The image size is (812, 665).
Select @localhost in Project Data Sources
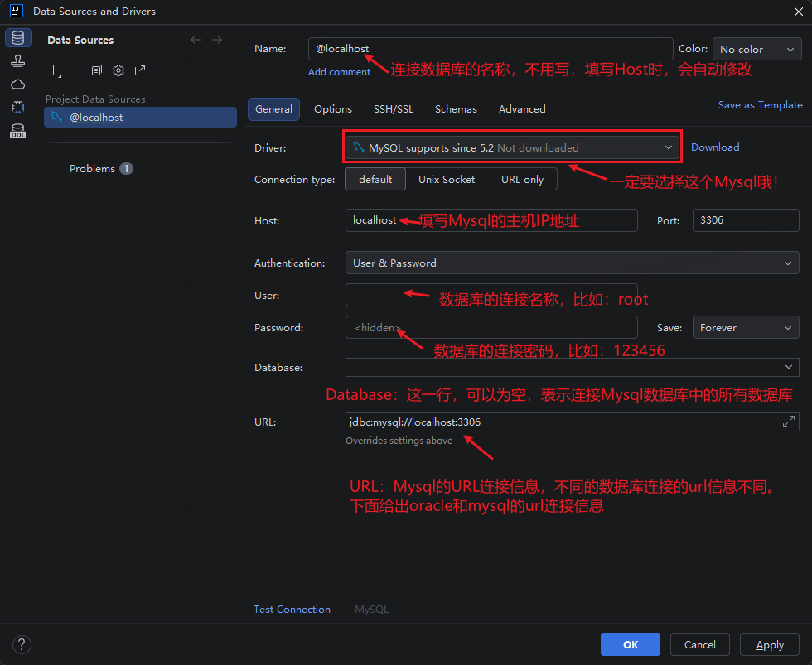140,118
